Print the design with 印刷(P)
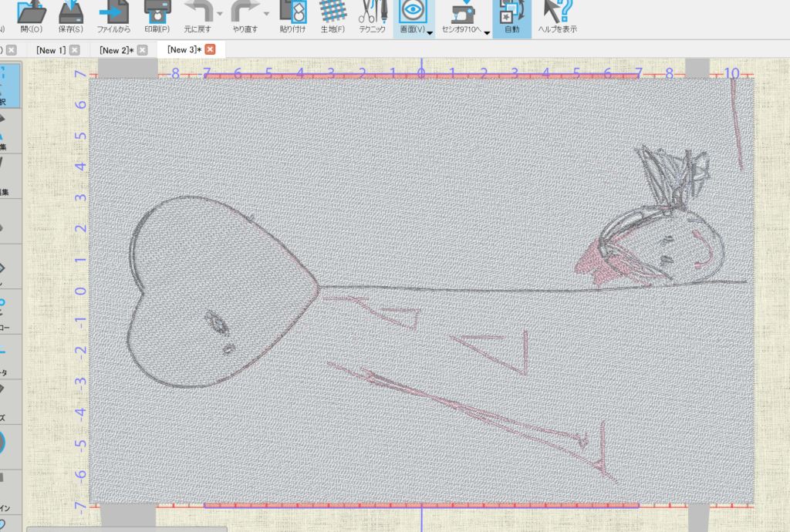The width and height of the screenshot is (790, 532). 157,13
